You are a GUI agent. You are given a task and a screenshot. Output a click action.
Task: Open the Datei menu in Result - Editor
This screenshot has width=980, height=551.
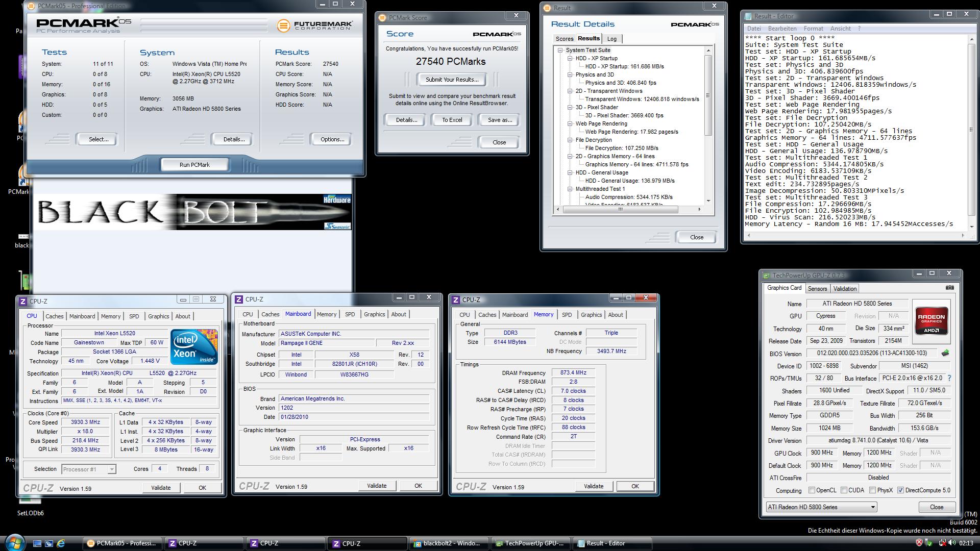754,29
